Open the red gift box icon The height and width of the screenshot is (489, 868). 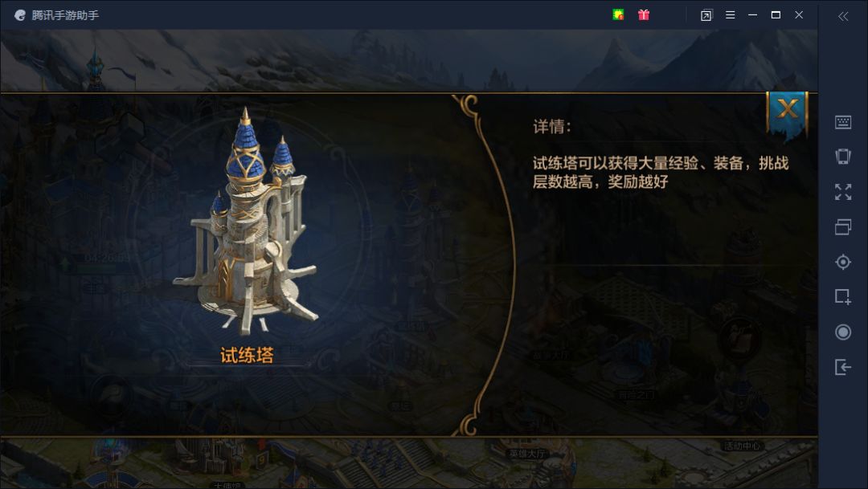(643, 15)
